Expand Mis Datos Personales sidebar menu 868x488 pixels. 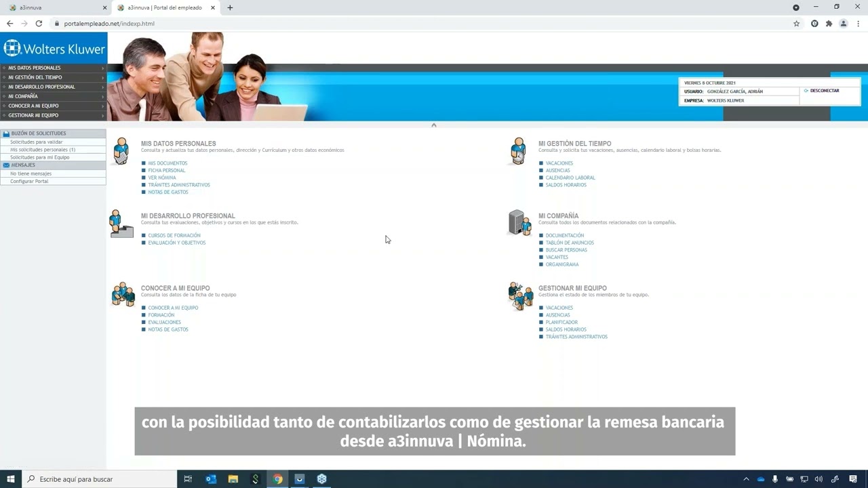point(54,68)
